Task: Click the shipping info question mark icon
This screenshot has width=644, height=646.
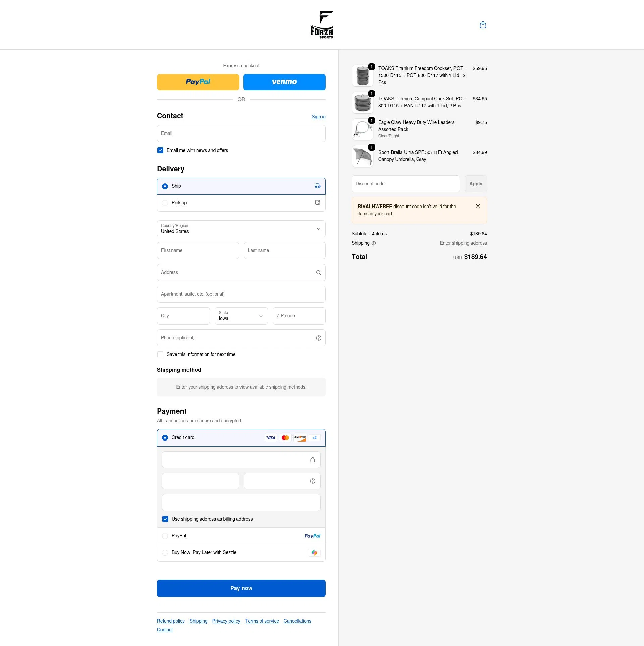Action: tap(374, 243)
